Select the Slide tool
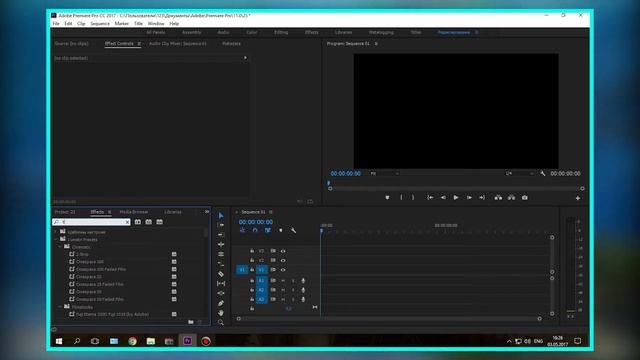 (x=221, y=293)
